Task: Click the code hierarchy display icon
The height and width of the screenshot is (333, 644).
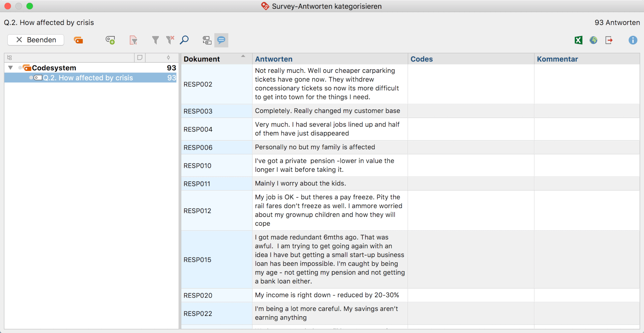Action: 207,40
